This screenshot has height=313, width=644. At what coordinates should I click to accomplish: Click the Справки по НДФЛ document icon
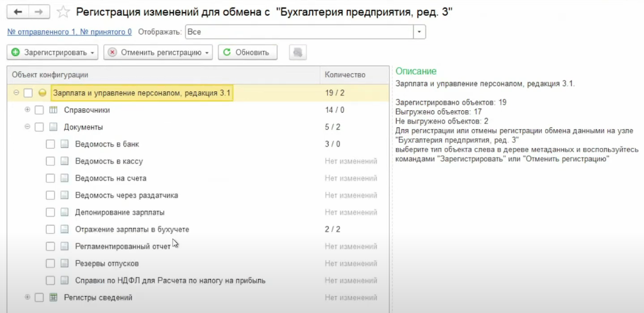coord(64,280)
